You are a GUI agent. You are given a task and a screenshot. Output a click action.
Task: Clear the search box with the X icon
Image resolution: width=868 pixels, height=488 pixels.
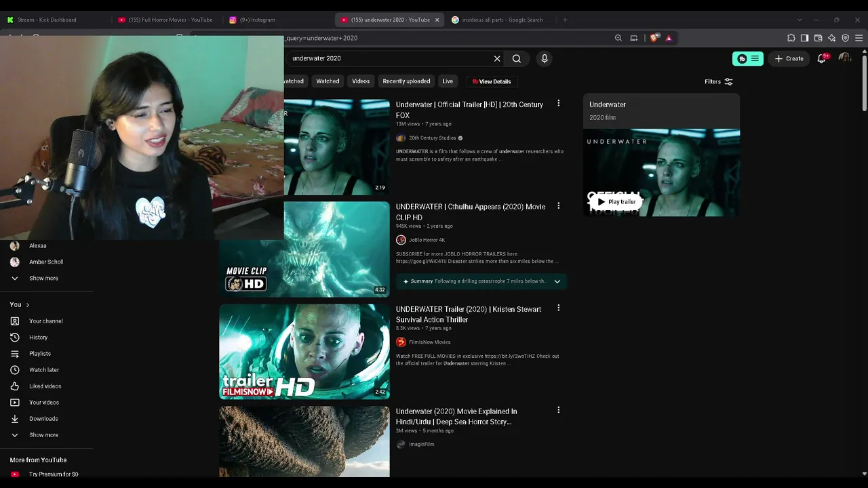click(497, 59)
